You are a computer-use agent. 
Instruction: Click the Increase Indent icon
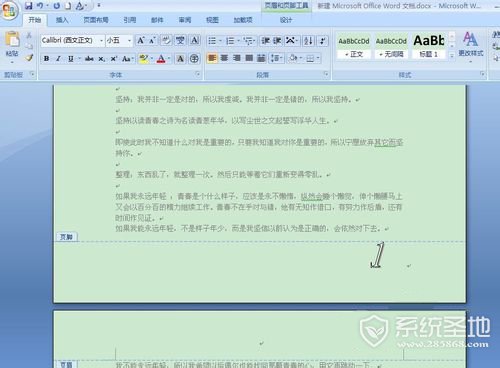[x=277, y=41]
